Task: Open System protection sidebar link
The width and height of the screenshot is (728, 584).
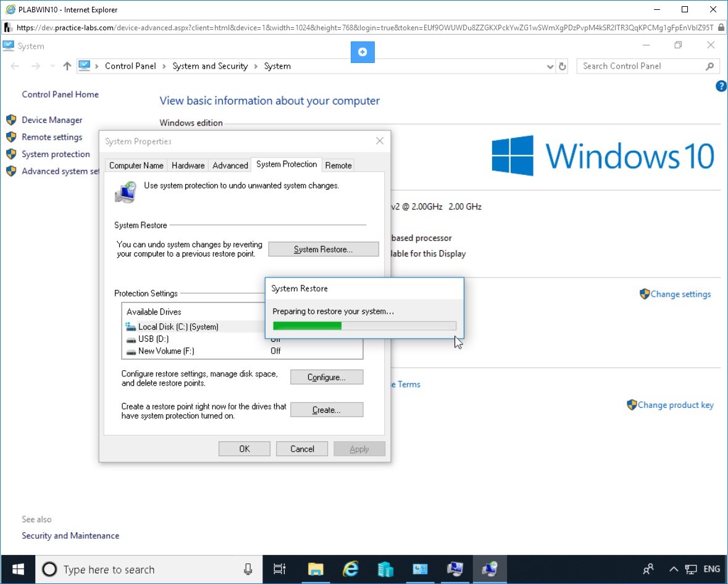Action: [x=56, y=154]
